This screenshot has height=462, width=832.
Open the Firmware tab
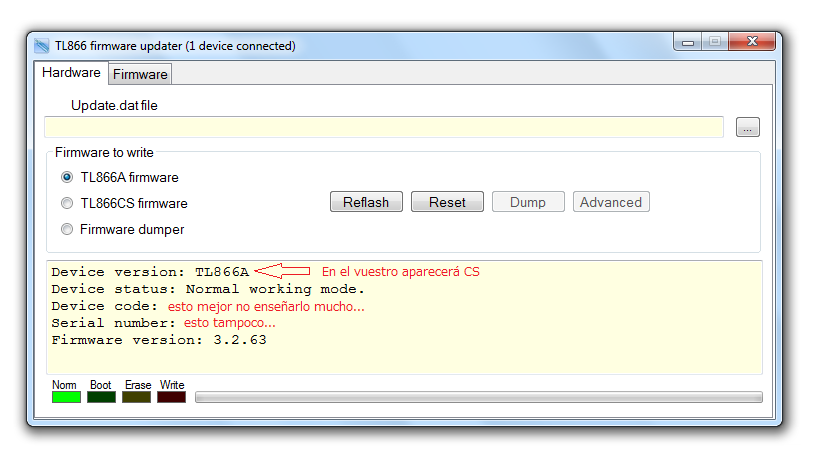(140, 74)
